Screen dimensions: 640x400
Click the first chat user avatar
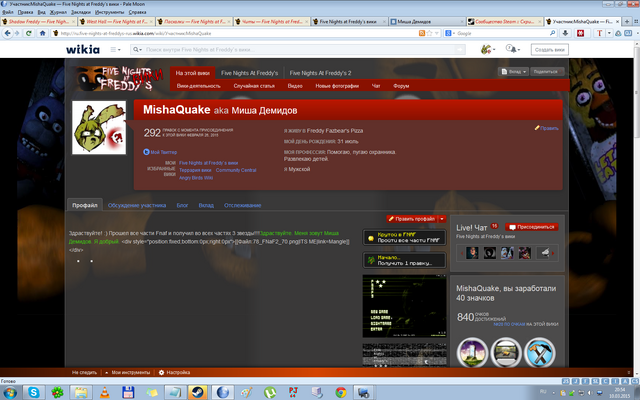pos(472,253)
